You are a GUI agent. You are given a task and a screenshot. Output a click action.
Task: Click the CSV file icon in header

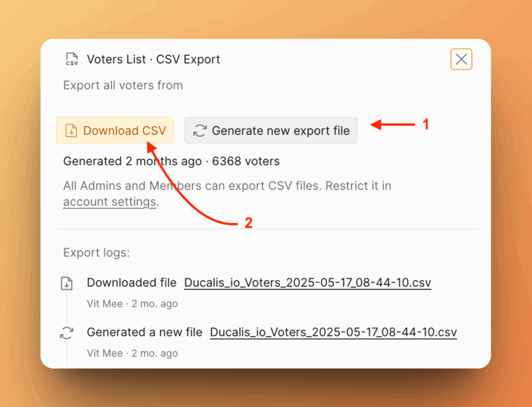[72, 59]
